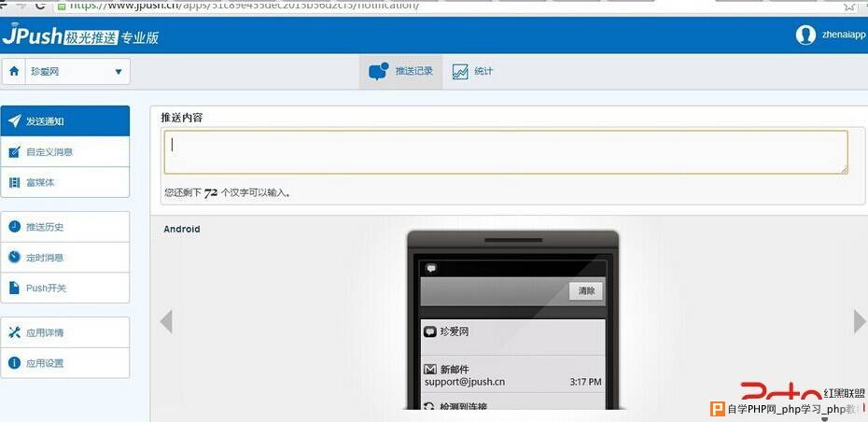Click the 推送内容 heading

click(182, 118)
